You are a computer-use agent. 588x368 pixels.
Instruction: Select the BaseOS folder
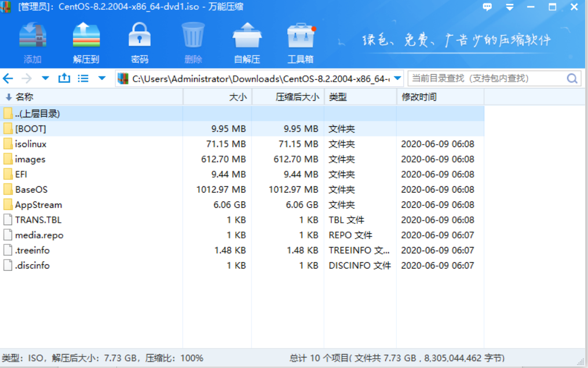point(242,189)
